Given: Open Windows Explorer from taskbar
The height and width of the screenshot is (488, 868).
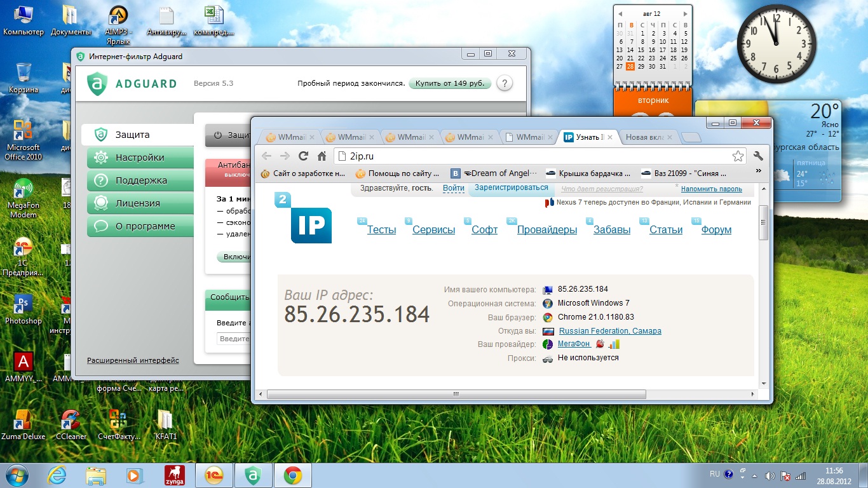Looking at the screenshot, I should pyautogui.click(x=96, y=475).
